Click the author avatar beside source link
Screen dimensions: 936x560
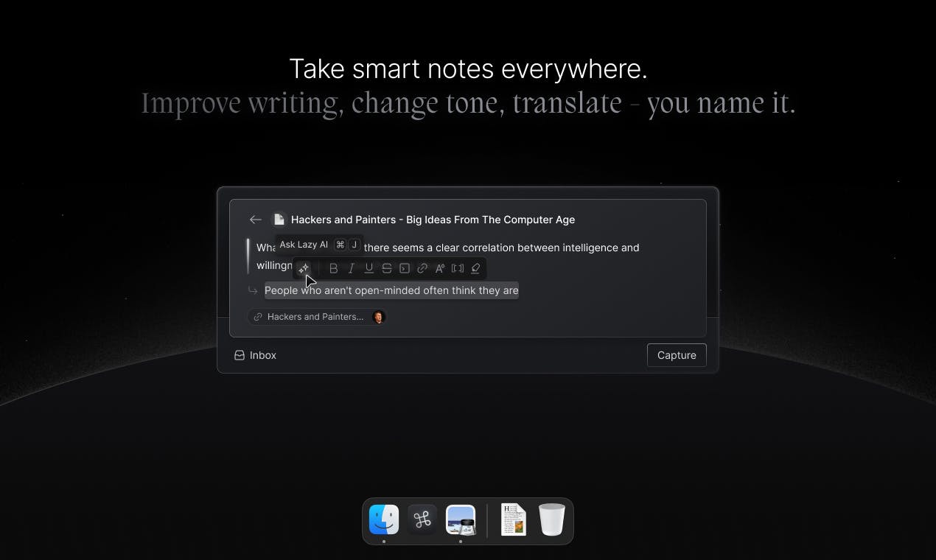[378, 317]
